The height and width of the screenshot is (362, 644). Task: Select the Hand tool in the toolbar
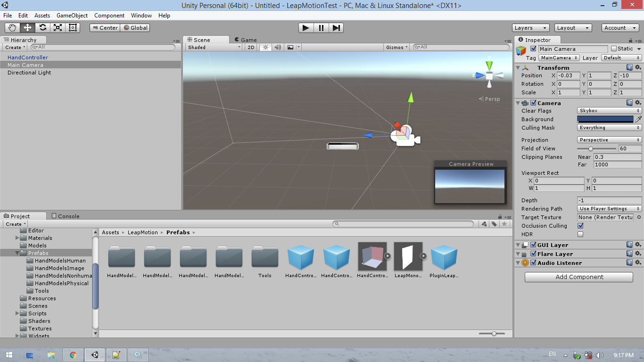pos(12,27)
